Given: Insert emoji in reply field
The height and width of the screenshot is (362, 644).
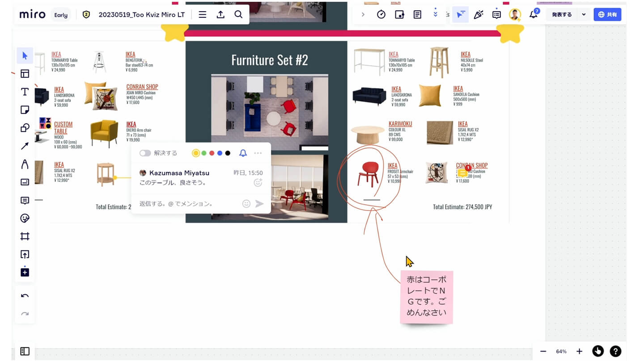Looking at the screenshot, I should point(246,204).
